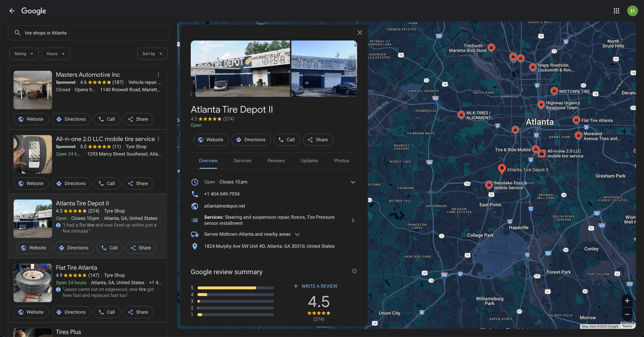Screen dimensions: 644x337
Task: Open Masters Automotive Inc listing title
Action: click(88, 75)
